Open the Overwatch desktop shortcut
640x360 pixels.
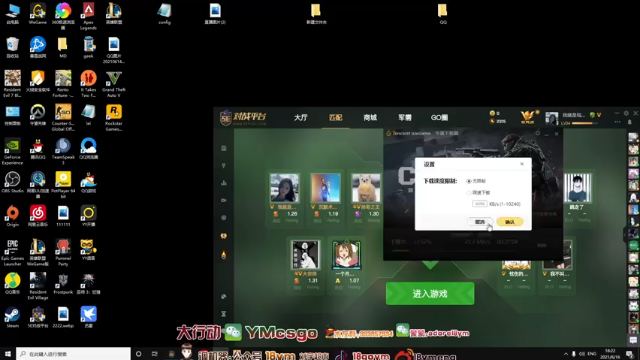point(38,114)
